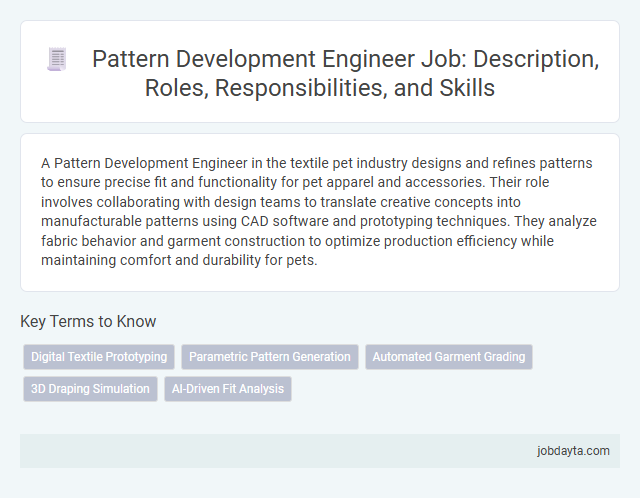The width and height of the screenshot is (640, 498).
Task: Visit the jobdayta.com footer link
Action: [573, 451]
